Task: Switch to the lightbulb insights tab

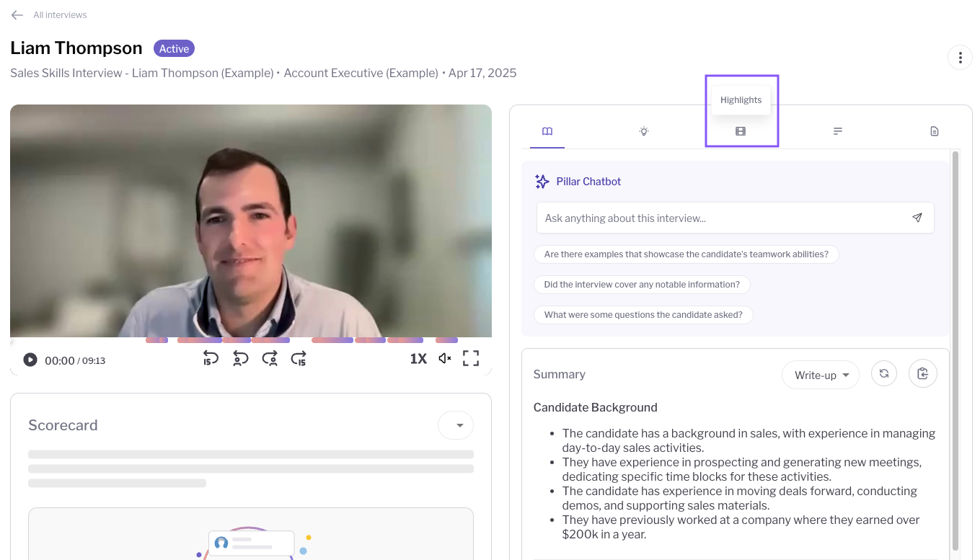Action: (644, 131)
